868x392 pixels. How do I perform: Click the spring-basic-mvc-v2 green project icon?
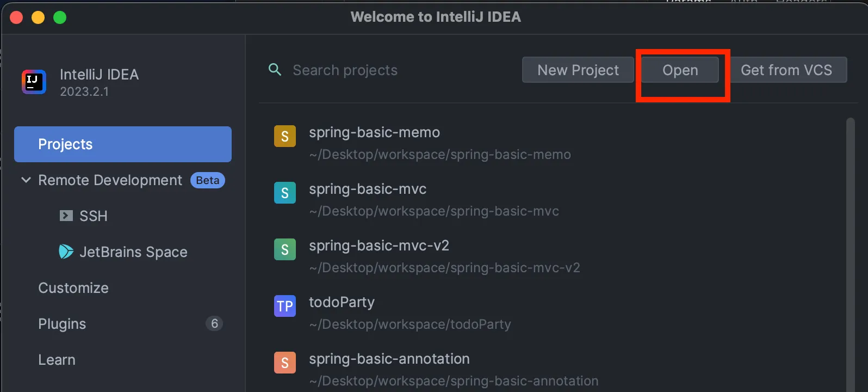[x=284, y=249]
